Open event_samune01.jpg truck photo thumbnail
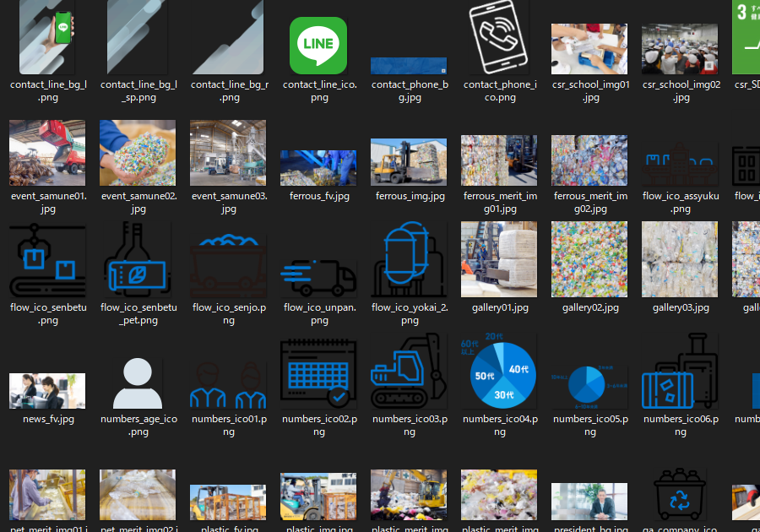This screenshot has width=760, height=532. point(47,153)
